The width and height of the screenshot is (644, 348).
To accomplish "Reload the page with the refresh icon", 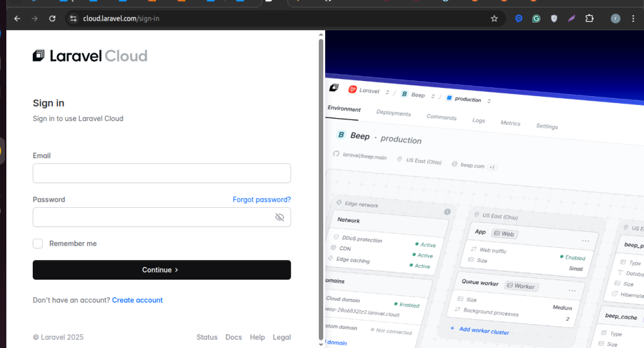I will (x=52, y=18).
